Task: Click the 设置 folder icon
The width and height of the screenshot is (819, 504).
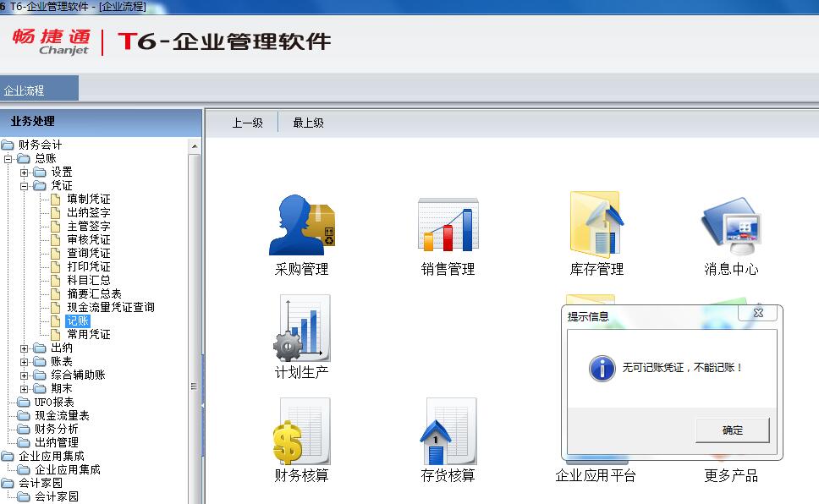Action: coord(40,173)
